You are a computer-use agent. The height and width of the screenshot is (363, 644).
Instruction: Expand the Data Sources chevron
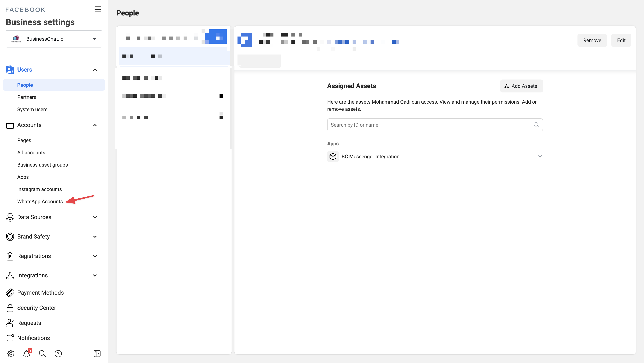tap(95, 217)
